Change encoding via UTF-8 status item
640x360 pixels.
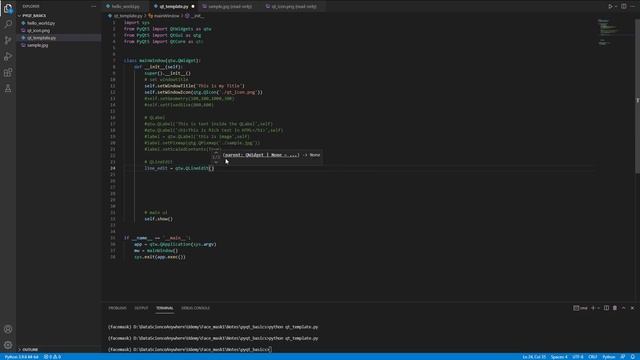pyautogui.click(x=578, y=357)
